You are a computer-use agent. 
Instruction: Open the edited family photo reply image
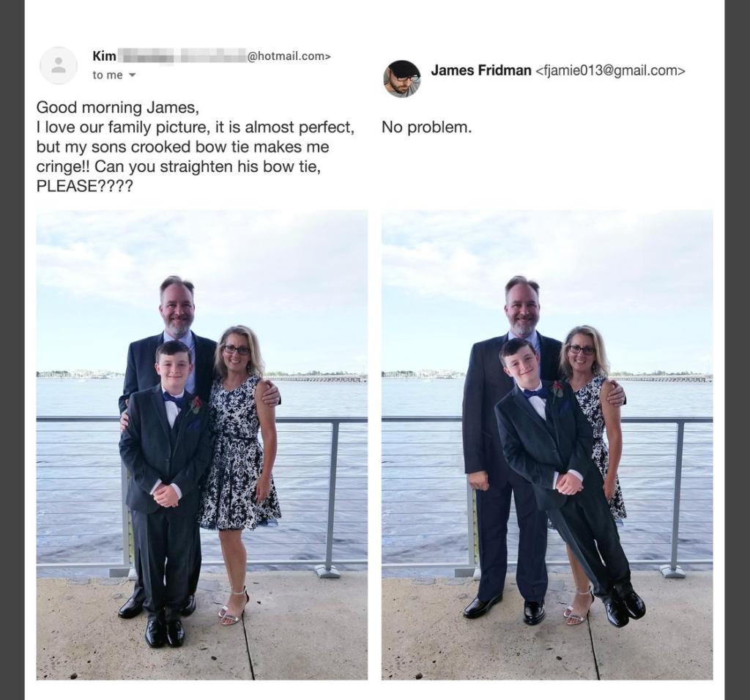[546, 444]
